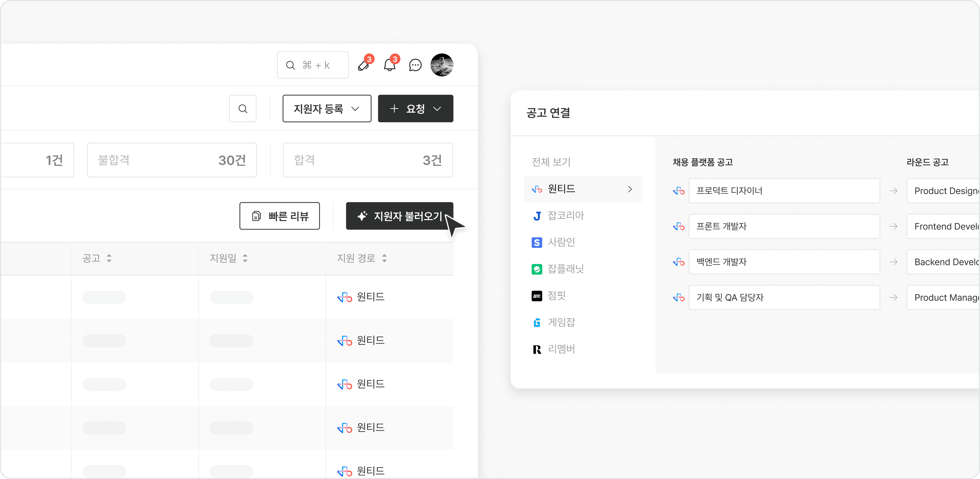Click the 지원자 불러오기 button
The image size is (980, 479).
[399, 216]
